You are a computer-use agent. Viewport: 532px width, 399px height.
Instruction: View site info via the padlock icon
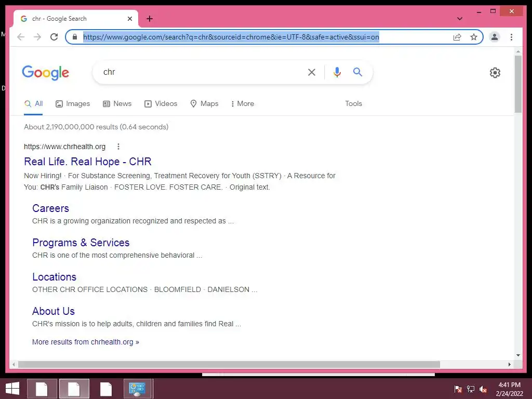(x=75, y=37)
